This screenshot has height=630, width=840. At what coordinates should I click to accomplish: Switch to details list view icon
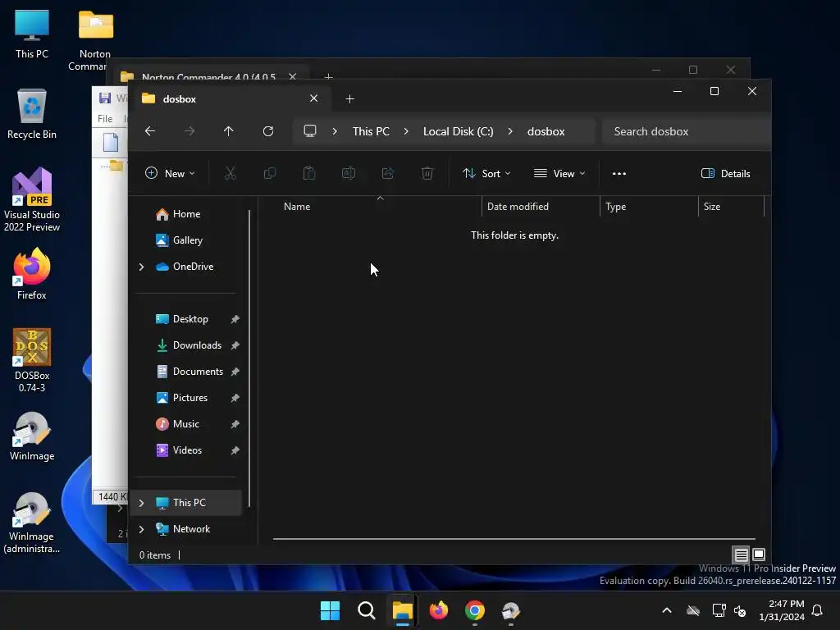pos(741,555)
